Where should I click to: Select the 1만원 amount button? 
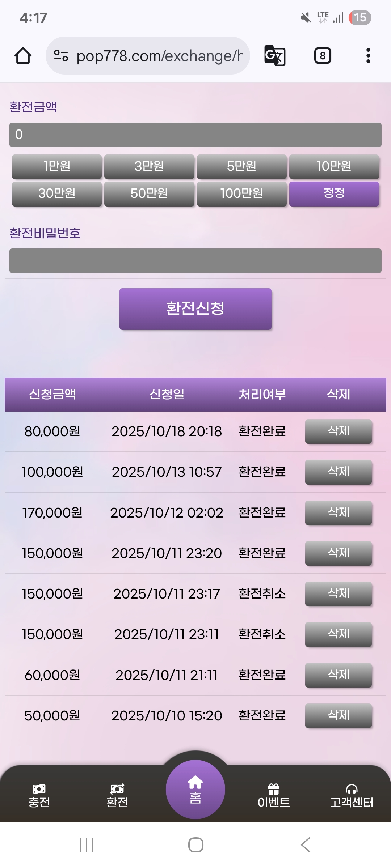point(57,166)
